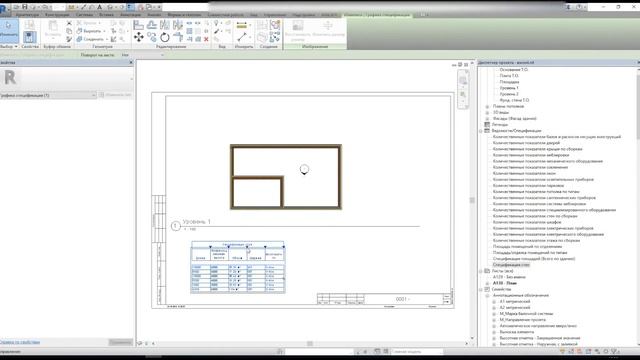Open the Конструкция ribbon tab
Viewport: 640px width, 360px height.
tap(57, 15)
